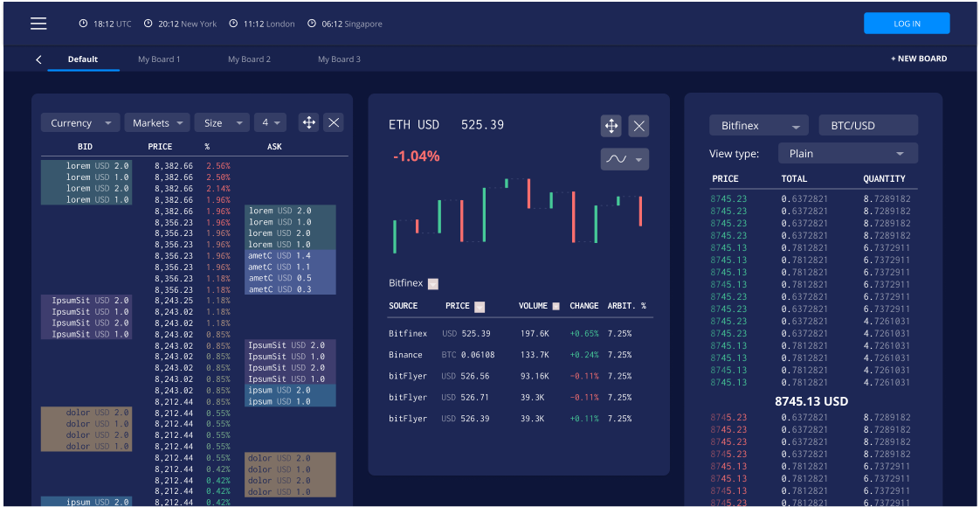
Task: Open the View type Plain dropdown
Action: pyautogui.click(x=847, y=153)
